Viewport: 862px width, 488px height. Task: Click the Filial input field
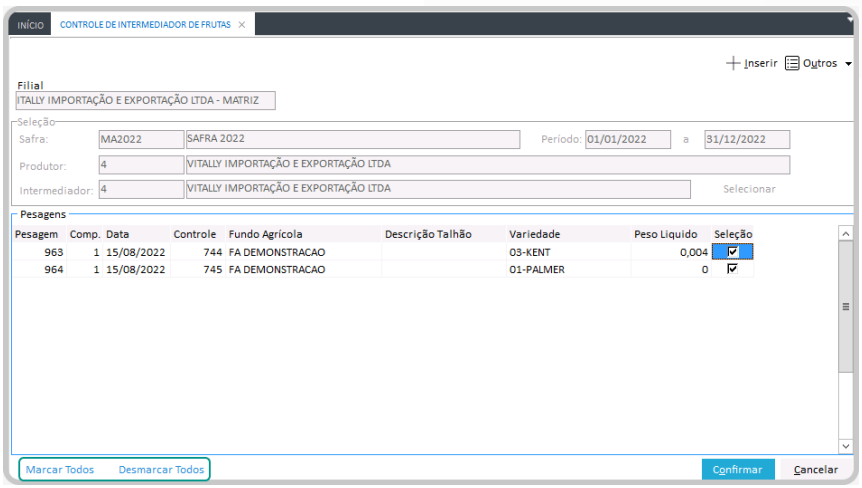(x=146, y=101)
